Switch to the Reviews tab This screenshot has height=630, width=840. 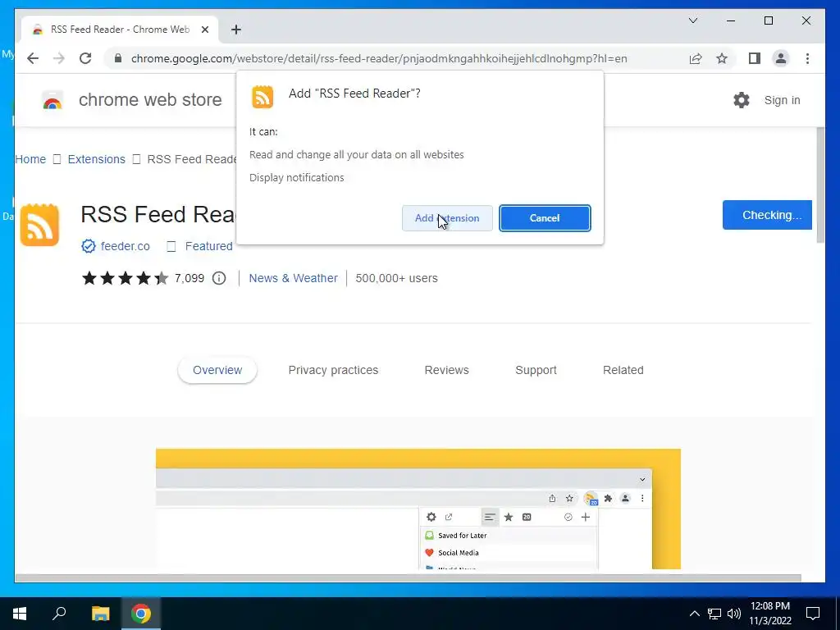click(x=447, y=370)
